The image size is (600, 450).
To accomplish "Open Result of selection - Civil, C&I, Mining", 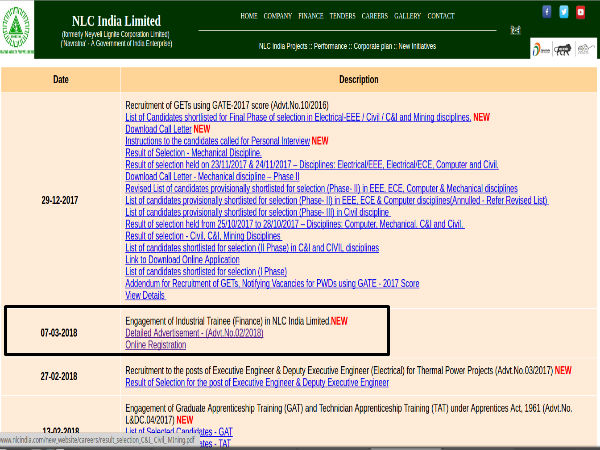I will point(203,236).
